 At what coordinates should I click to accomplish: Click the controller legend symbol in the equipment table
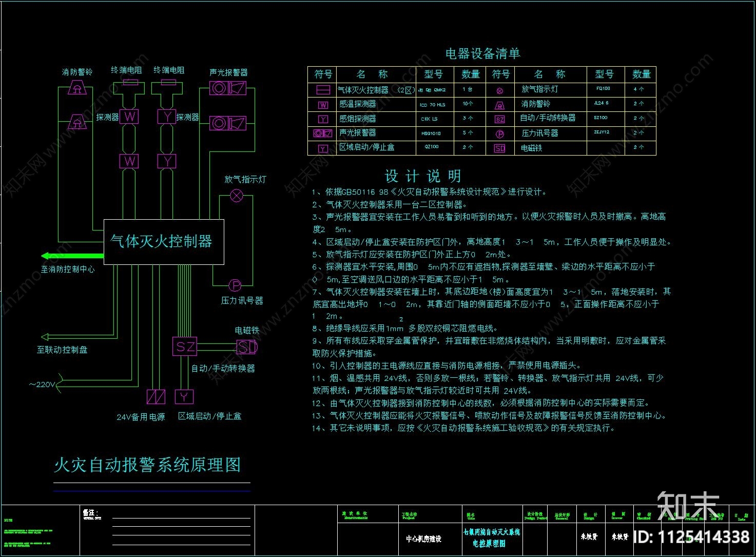[323, 90]
